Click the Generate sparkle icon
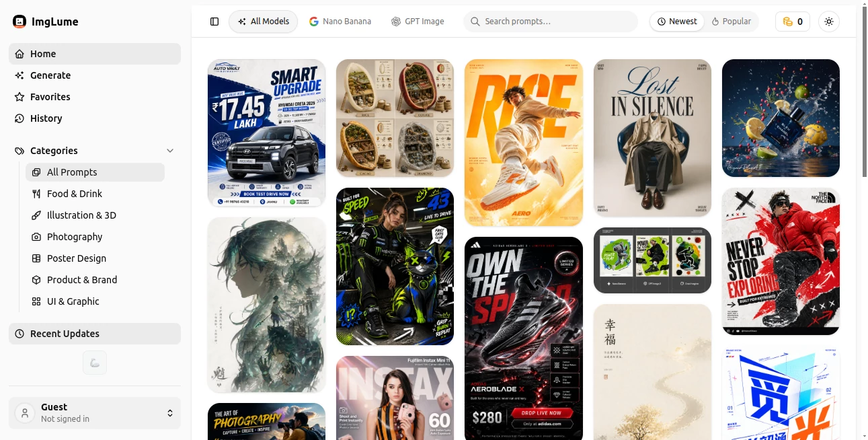Image resolution: width=868 pixels, height=440 pixels. click(19, 75)
